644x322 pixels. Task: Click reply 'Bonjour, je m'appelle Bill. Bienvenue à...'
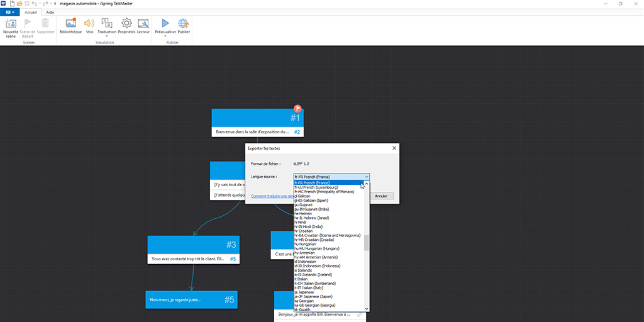[314, 314]
